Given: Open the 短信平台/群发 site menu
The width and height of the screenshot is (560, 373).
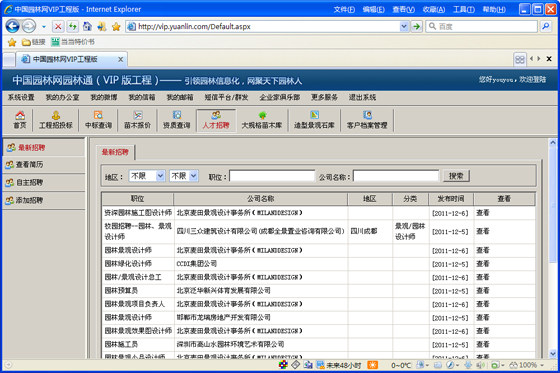Looking at the screenshot, I should pos(226,97).
